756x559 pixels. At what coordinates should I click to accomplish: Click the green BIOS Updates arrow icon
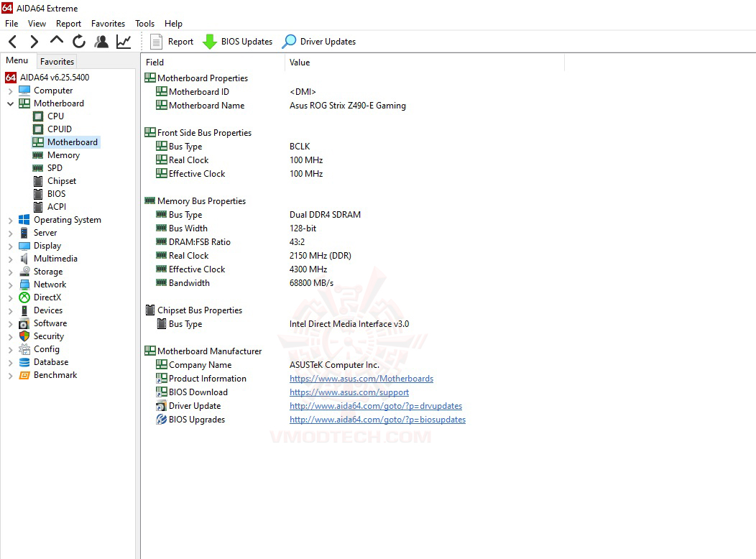(x=209, y=42)
